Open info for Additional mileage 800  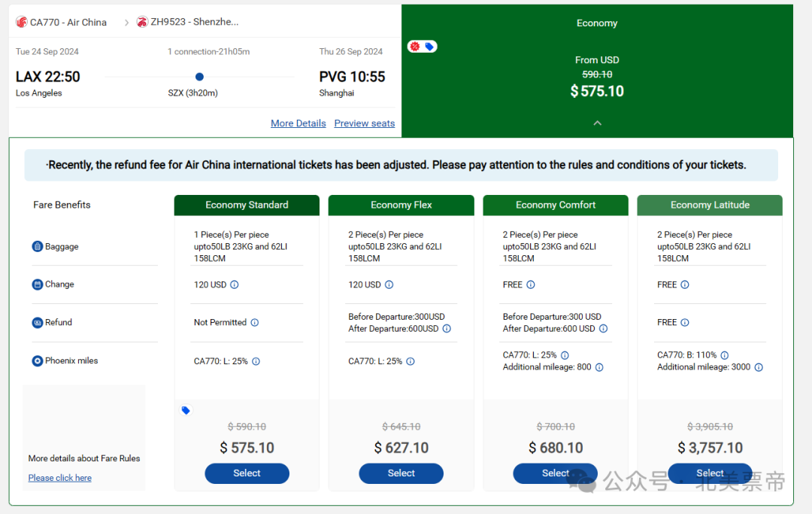click(599, 367)
